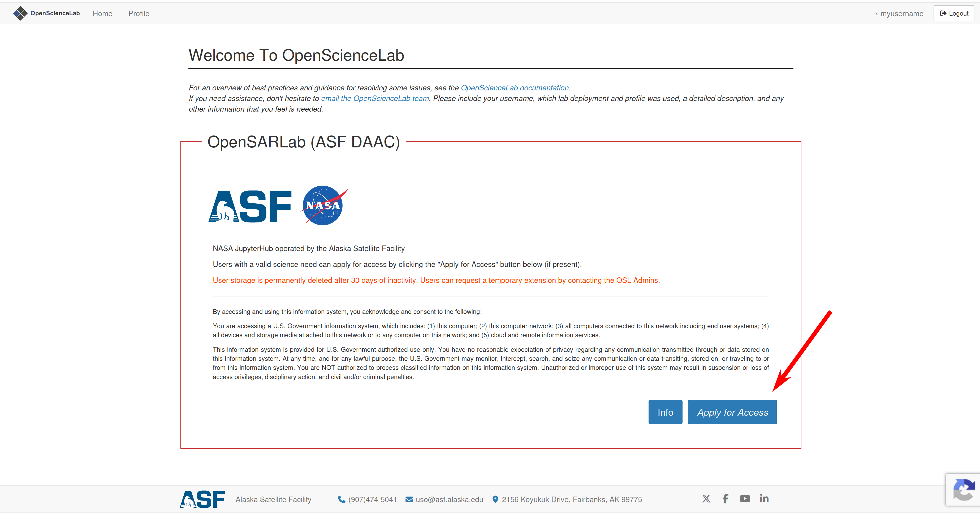This screenshot has width=980, height=513.
Task: Click the envelope email icon in footer
Action: (x=409, y=499)
